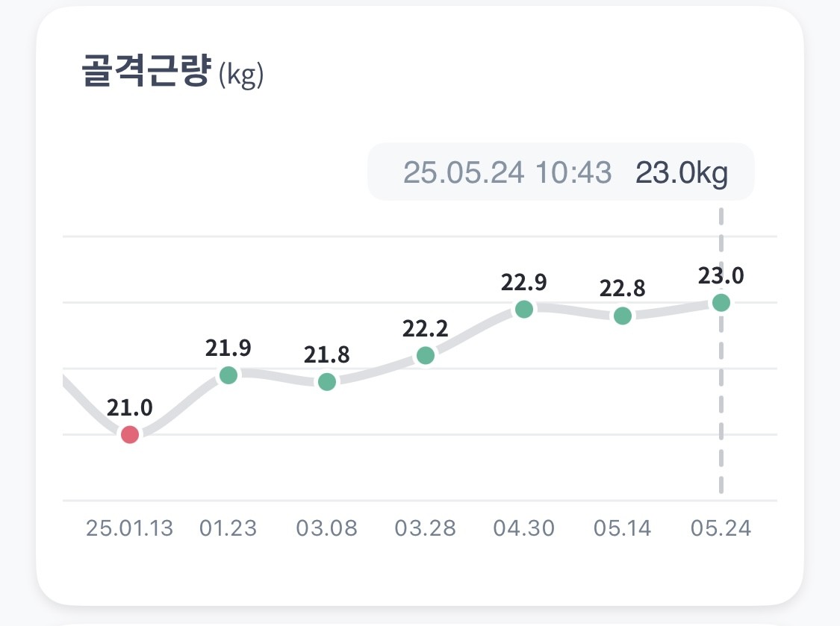The image size is (840, 626).
Task: Tap the 04.30 date label
Action: (523, 529)
